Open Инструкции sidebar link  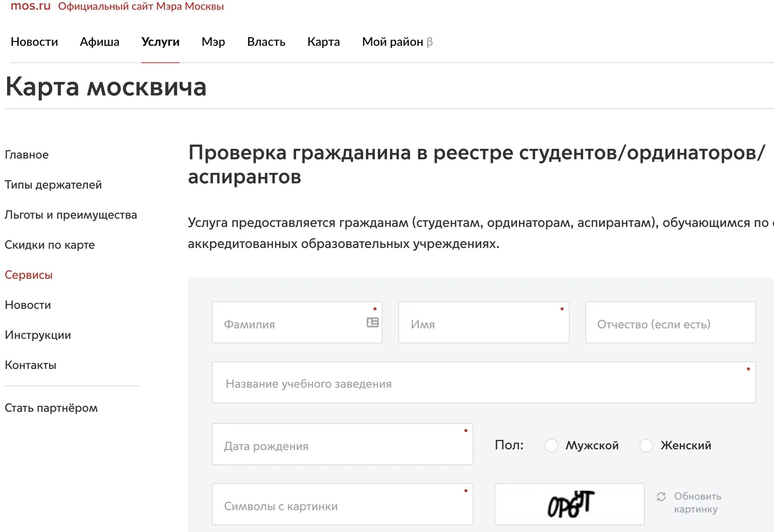pyautogui.click(x=38, y=335)
